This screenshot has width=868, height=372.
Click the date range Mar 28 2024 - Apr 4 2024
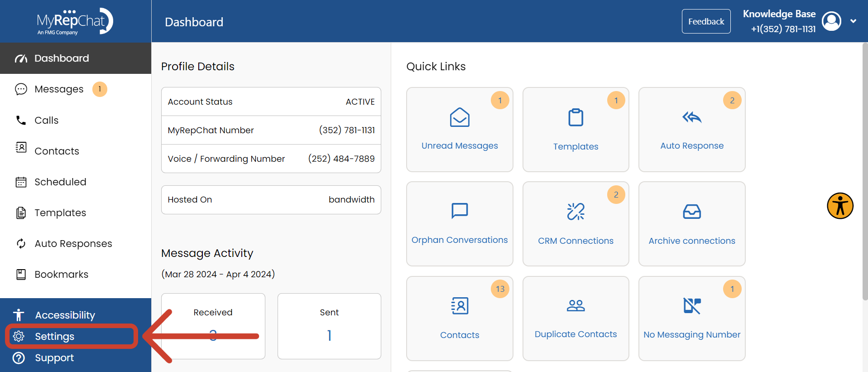pos(218,275)
